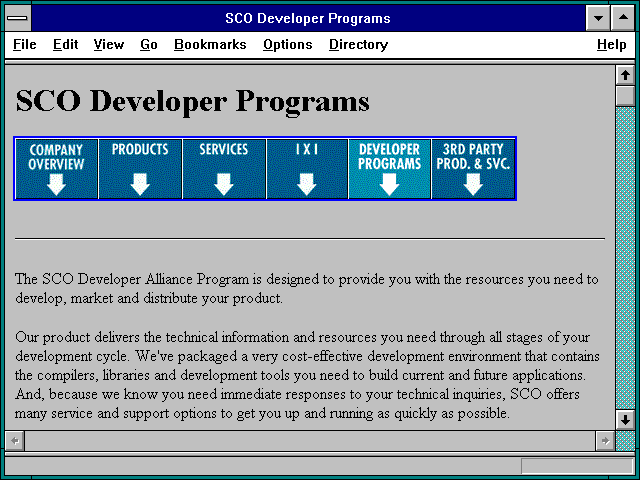Click the vertical scrollbar up arrow
640x480 pixels.
click(625, 76)
